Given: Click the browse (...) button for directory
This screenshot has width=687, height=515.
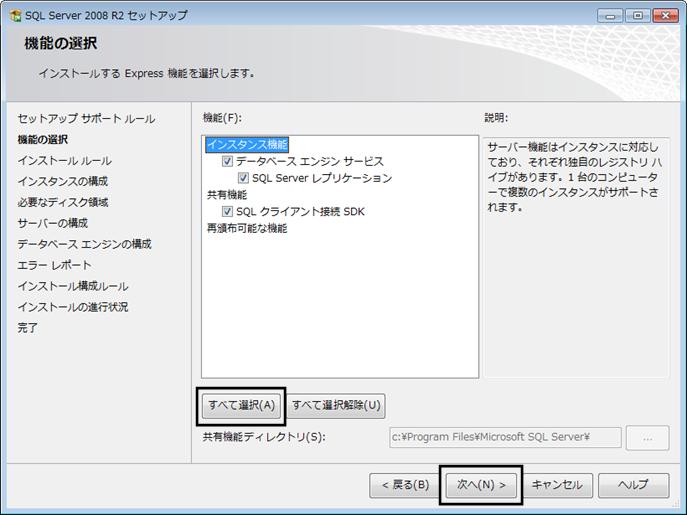Looking at the screenshot, I should pos(648,437).
